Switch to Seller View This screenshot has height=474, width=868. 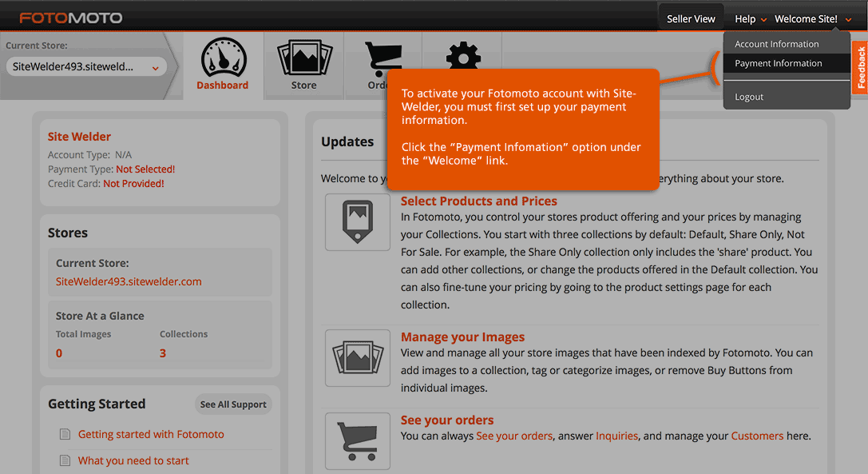pyautogui.click(x=691, y=19)
